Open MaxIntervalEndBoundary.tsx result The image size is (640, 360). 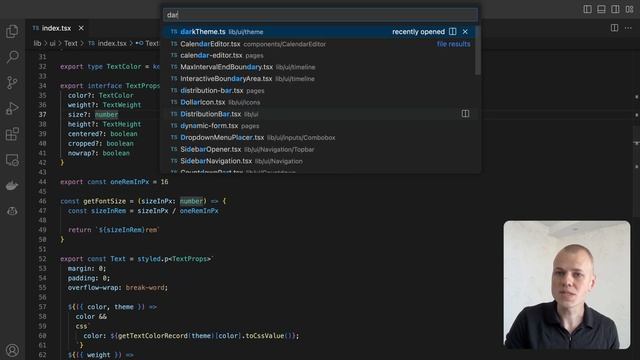pos(319,67)
